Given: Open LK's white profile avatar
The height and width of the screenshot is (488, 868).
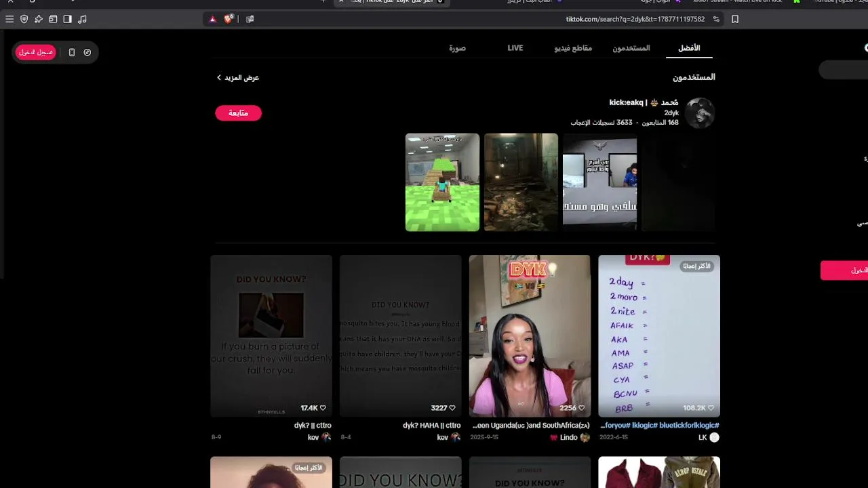Looking at the screenshot, I should [714, 437].
